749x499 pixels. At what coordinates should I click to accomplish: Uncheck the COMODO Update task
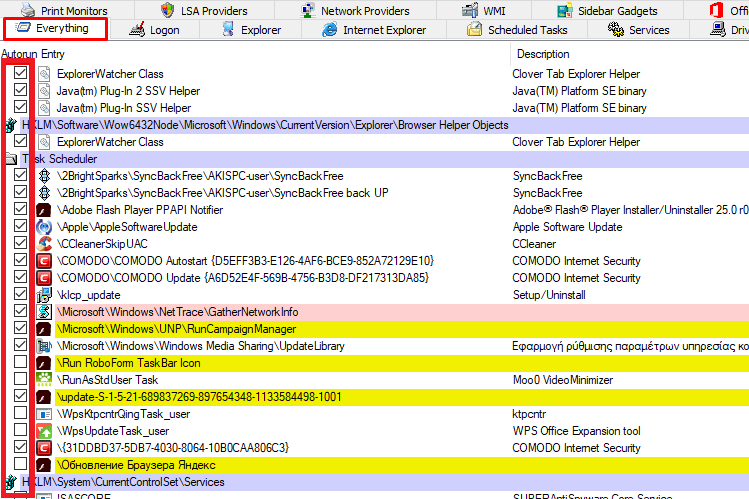pos(21,277)
